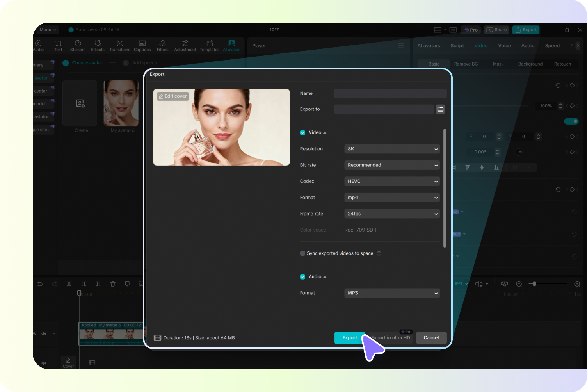
Task: Select the Transitions panel icon
Action: [x=120, y=45]
